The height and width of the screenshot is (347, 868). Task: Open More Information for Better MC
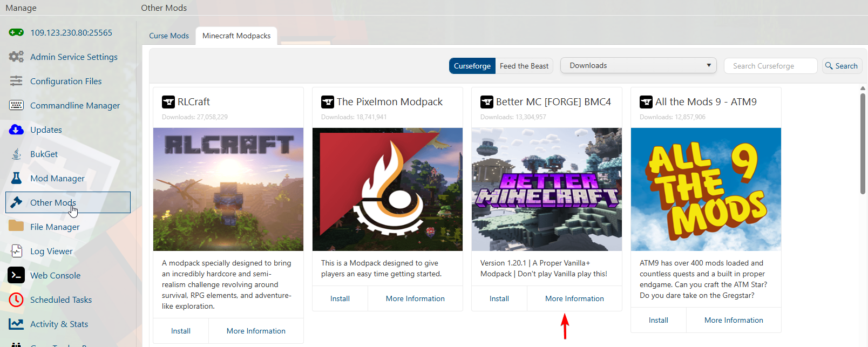574,298
